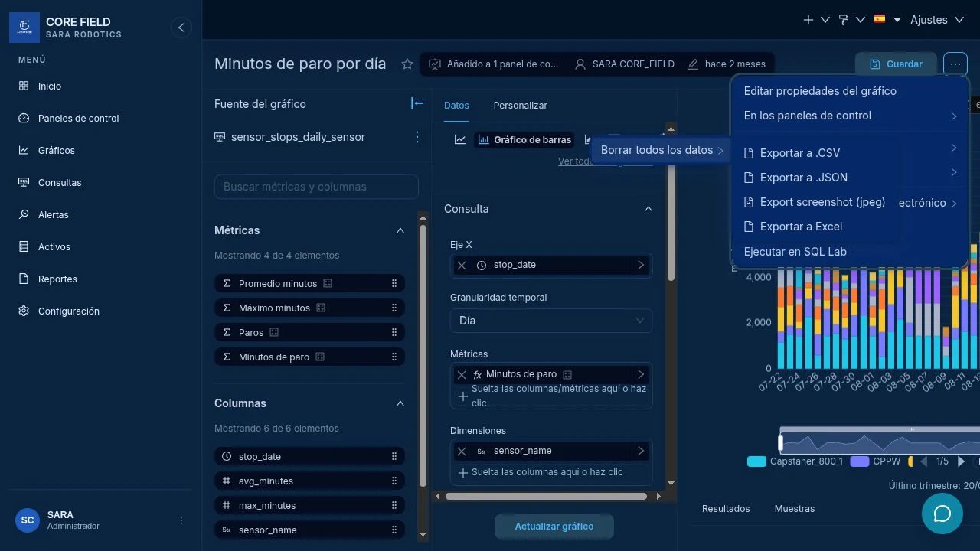Click Actualizar gráfico button
Image resolution: width=980 pixels, height=551 pixels.
point(554,527)
